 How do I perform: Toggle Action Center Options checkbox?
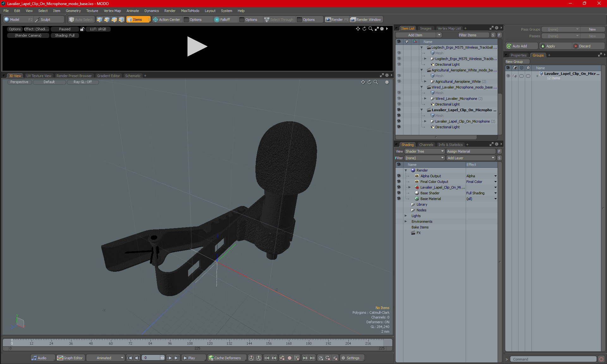point(186,20)
